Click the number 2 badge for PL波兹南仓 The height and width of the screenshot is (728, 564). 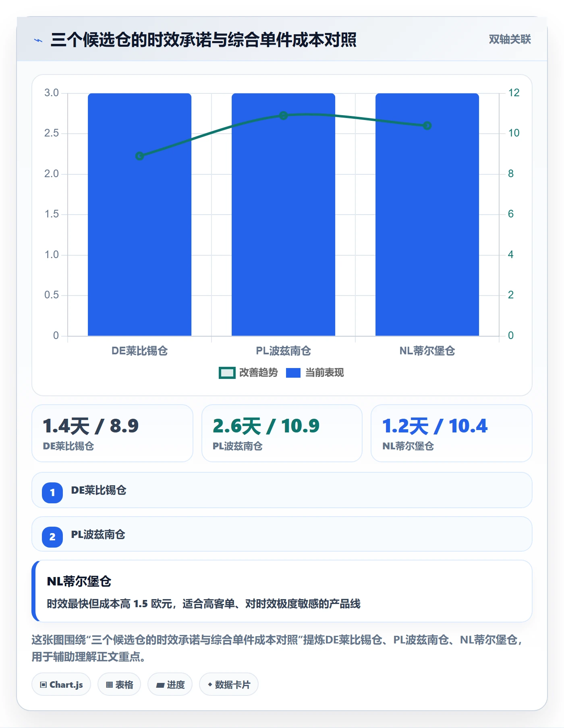point(52,537)
